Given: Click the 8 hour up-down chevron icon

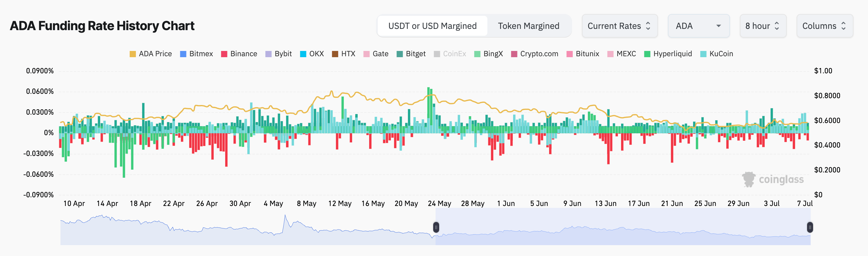Looking at the screenshot, I should [x=777, y=26].
